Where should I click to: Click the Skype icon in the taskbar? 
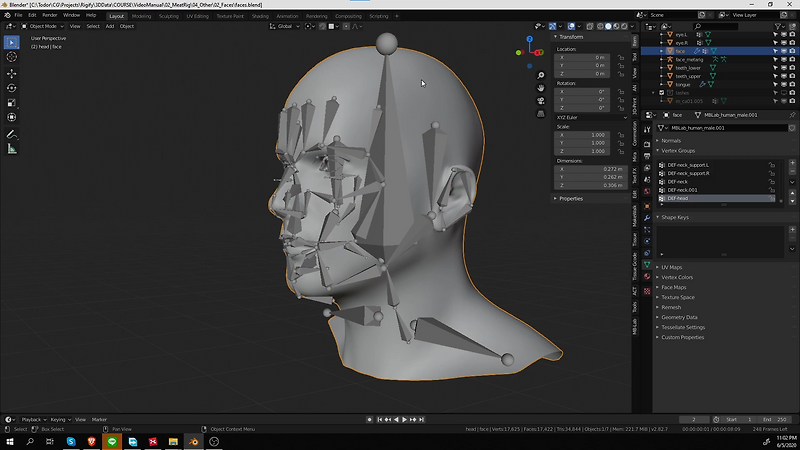coord(72,441)
